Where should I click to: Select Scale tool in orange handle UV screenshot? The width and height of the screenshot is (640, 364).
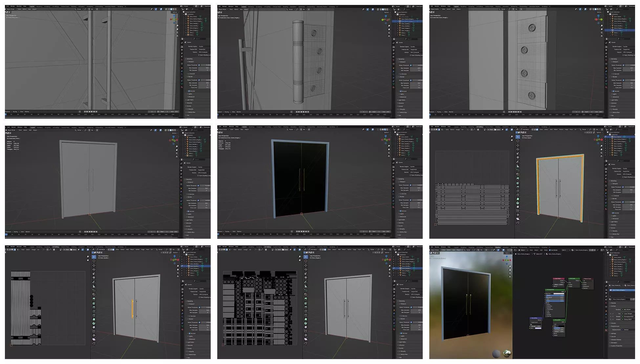click(x=94, y=273)
